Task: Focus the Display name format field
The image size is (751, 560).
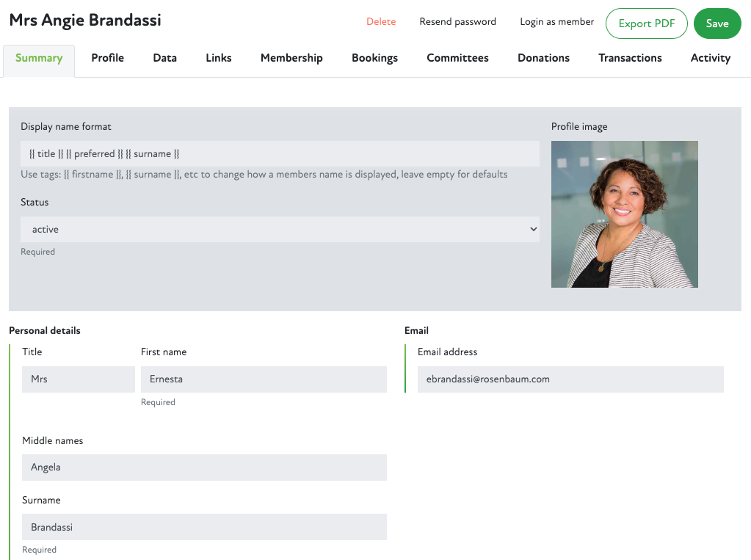Action: click(280, 154)
